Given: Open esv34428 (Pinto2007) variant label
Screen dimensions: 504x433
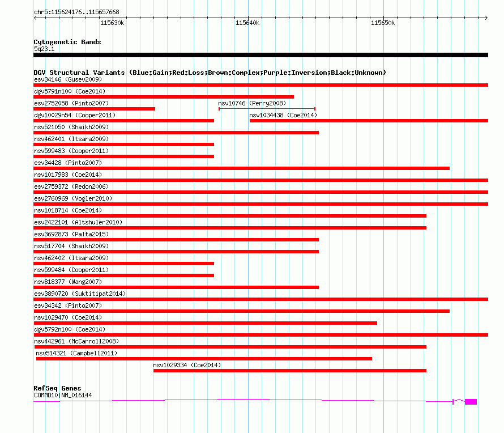Looking at the screenshot, I should [68, 163].
